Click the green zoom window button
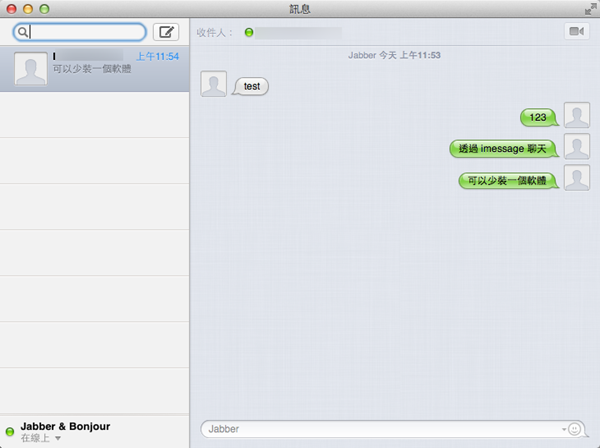Screen dimensions: 600x448 click(46, 8)
